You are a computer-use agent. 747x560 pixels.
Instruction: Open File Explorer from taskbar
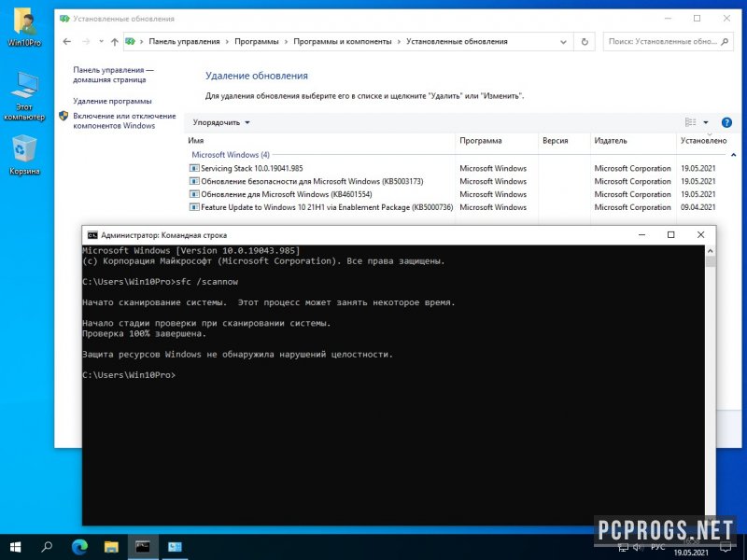point(111,547)
